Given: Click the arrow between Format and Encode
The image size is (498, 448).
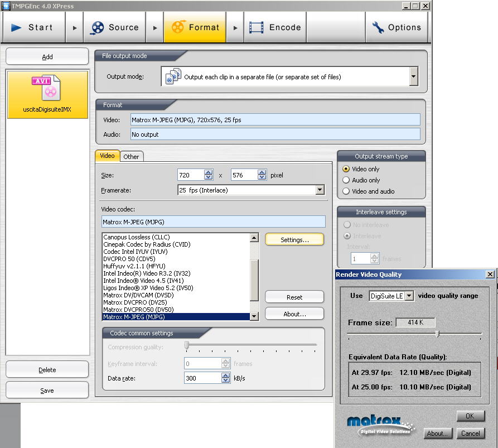Looking at the screenshot, I should pyautogui.click(x=235, y=28).
